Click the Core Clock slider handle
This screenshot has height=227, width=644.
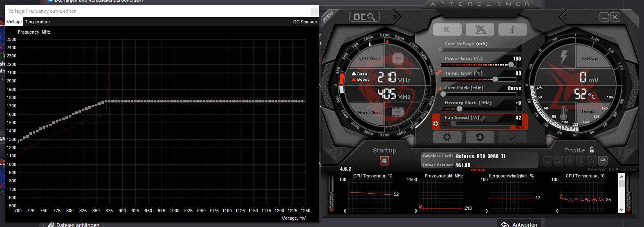coord(443,94)
